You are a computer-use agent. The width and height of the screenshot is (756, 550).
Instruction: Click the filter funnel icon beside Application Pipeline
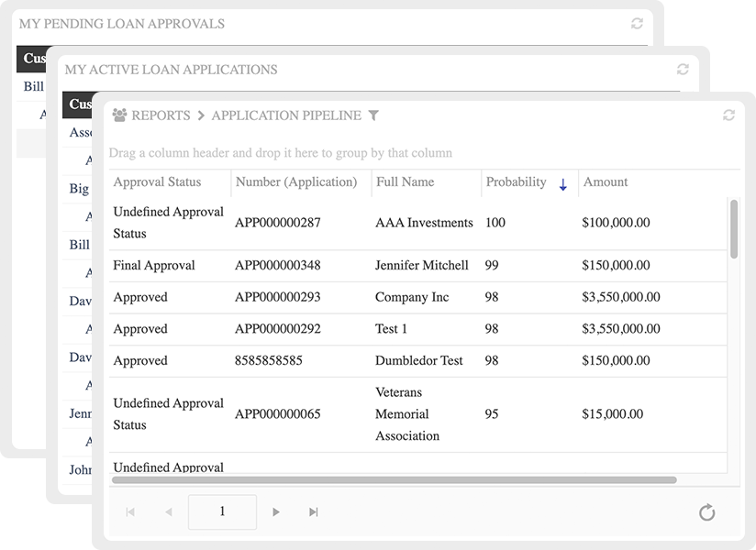[373, 115]
